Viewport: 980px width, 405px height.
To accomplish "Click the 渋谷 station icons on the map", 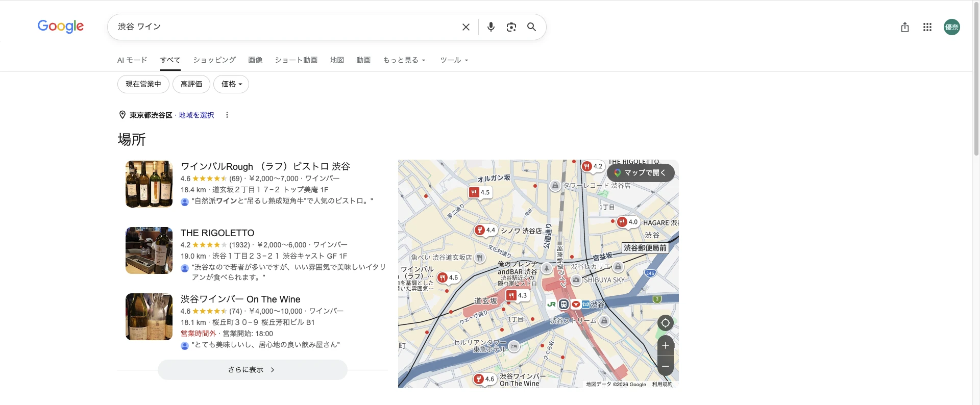I will point(568,304).
